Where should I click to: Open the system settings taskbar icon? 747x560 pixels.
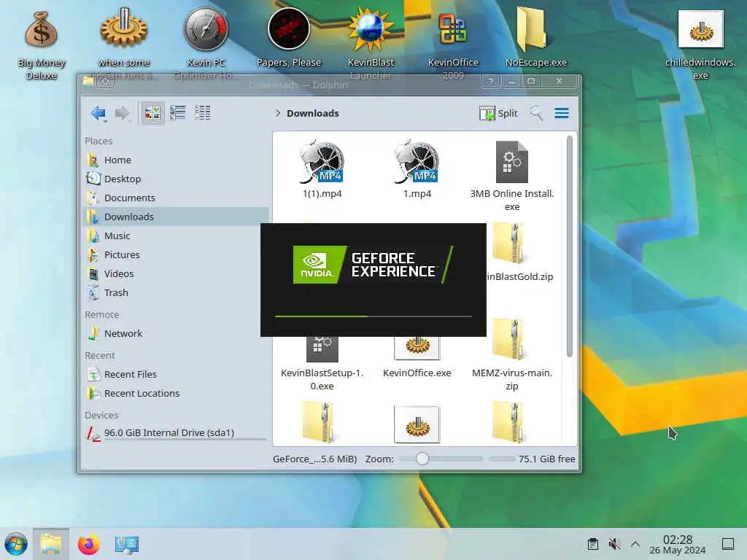126,544
